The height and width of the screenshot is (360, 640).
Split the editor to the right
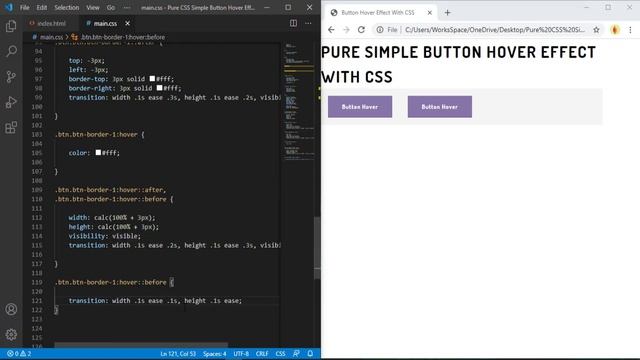click(x=293, y=23)
